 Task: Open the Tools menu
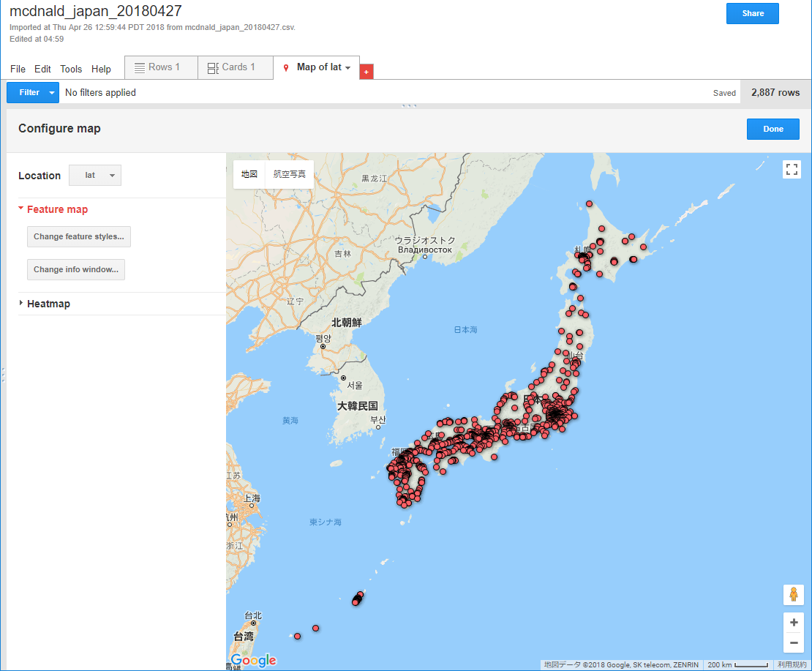tap(71, 69)
